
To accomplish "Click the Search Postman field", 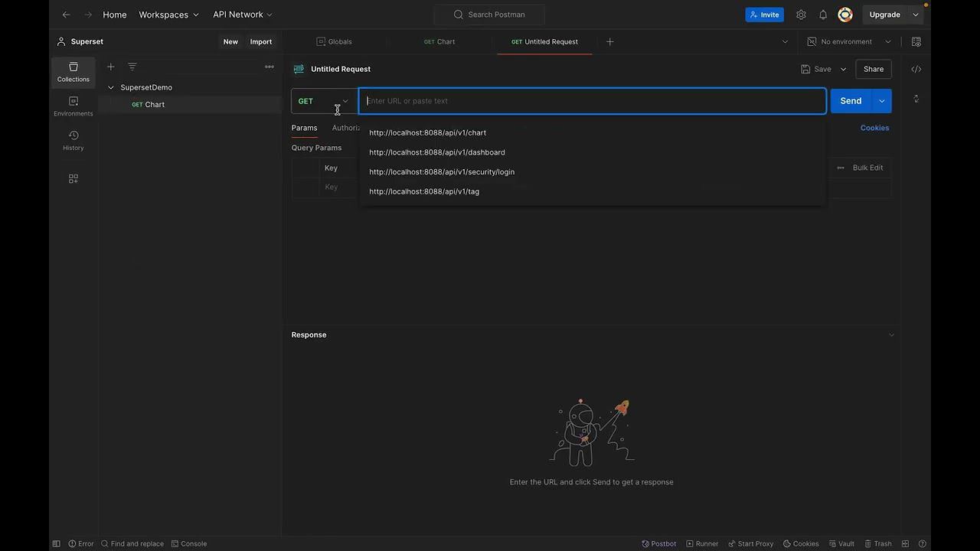I will click(489, 15).
